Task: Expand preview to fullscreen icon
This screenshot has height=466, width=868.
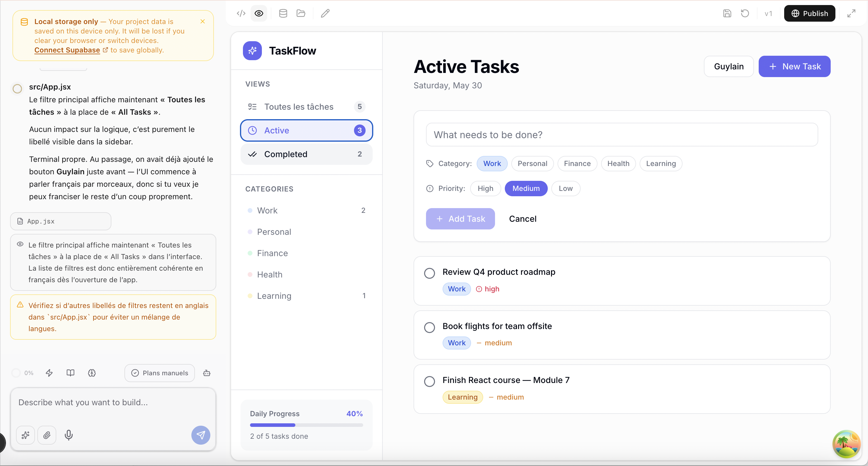Action: (x=851, y=13)
